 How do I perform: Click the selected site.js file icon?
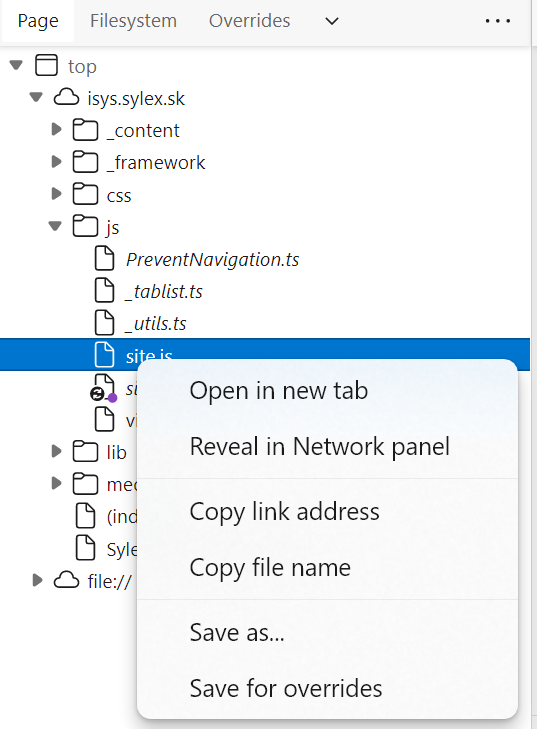pyautogui.click(x=105, y=355)
